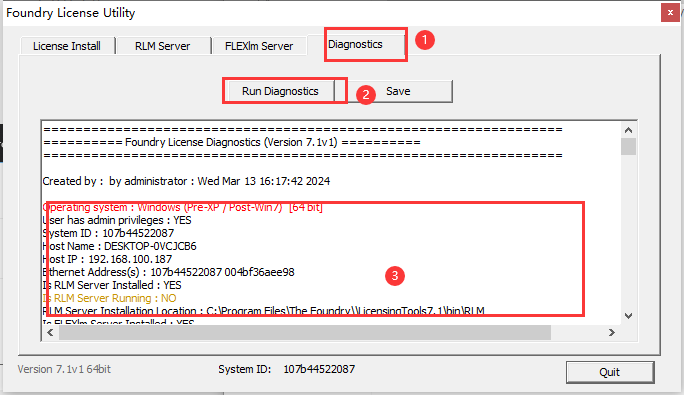Image resolution: width=684 pixels, height=395 pixels.
Task: Click the 'Foundry License Diagnostics (Version 7.1v1)' header
Action: click(232, 142)
